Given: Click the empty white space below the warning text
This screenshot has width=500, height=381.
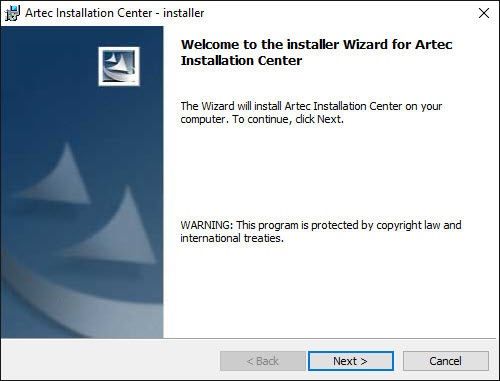Looking at the screenshot, I should [x=330, y=290].
